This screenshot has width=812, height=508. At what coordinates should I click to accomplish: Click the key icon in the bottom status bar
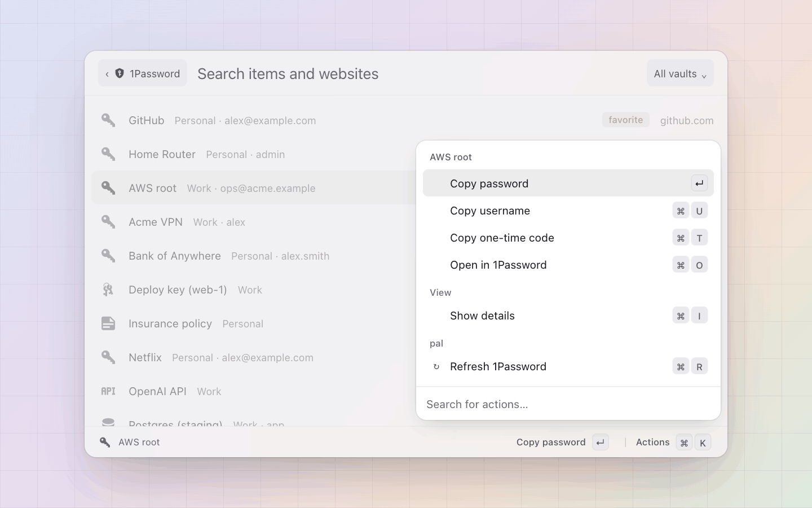tap(105, 442)
